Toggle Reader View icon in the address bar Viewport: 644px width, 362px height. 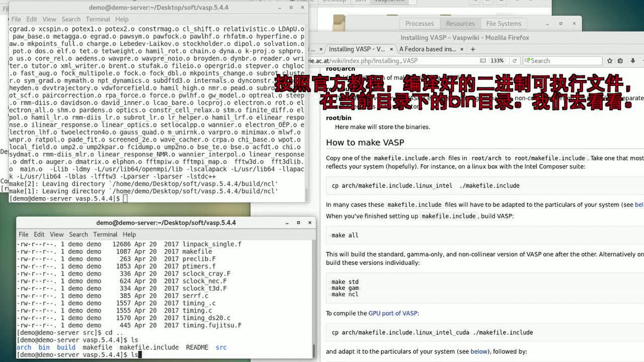483,61
